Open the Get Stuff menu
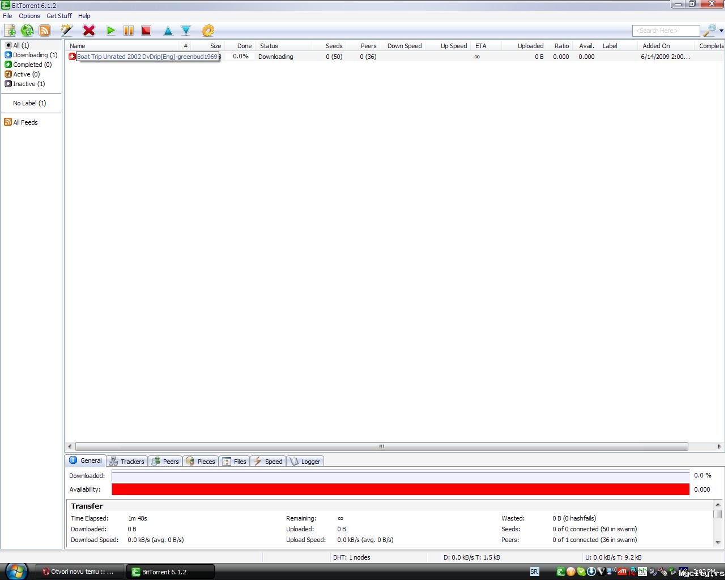The height and width of the screenshot is (580, 728). pos(59,16)
